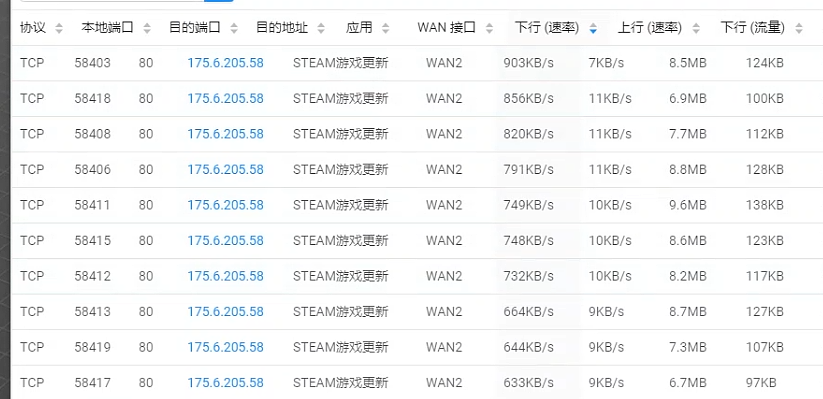Open 175.6.205.58 link in port 58403 row
The width and height of the screenshot is (823, 399).
[x=226, y=63]
